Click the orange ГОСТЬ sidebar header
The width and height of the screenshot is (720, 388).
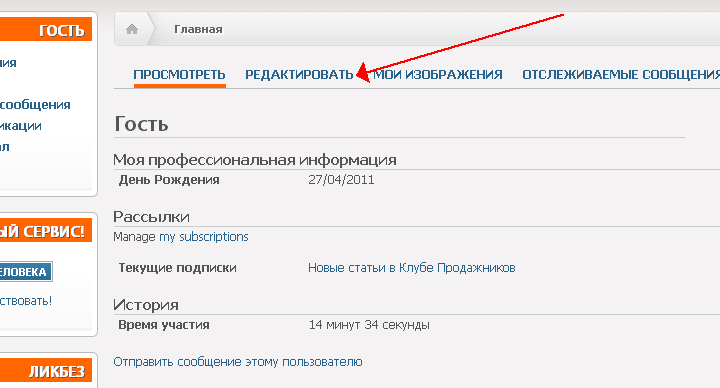point(46,29)
